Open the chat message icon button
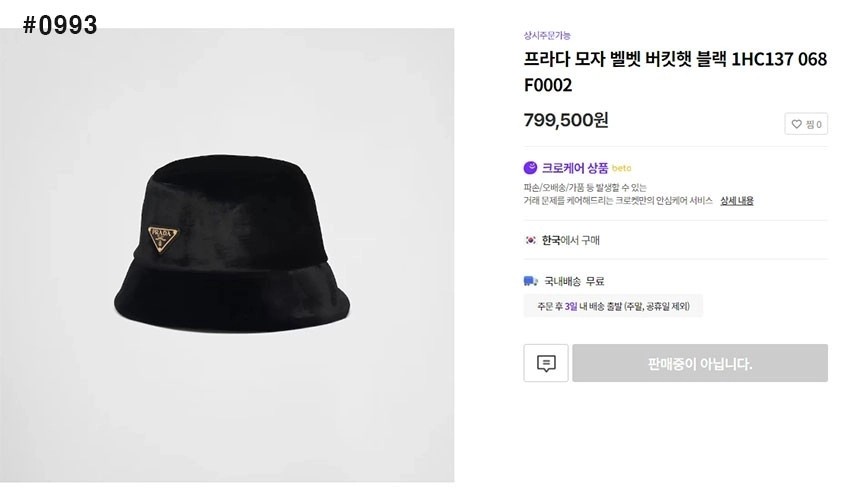The height and width of the screenshot is (498, 860). (x=546, y=363)
